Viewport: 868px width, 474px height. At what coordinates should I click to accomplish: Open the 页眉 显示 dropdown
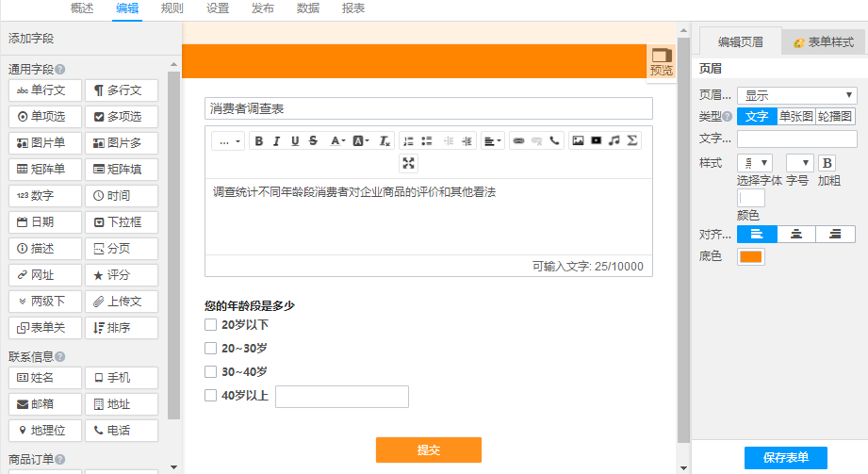coord(797,95)
